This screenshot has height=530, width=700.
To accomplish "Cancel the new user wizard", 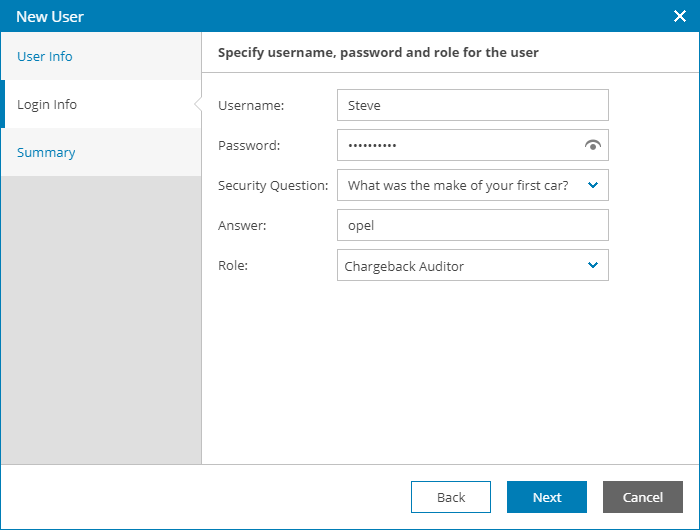I will pyautogui.click(x=643, y=497).
